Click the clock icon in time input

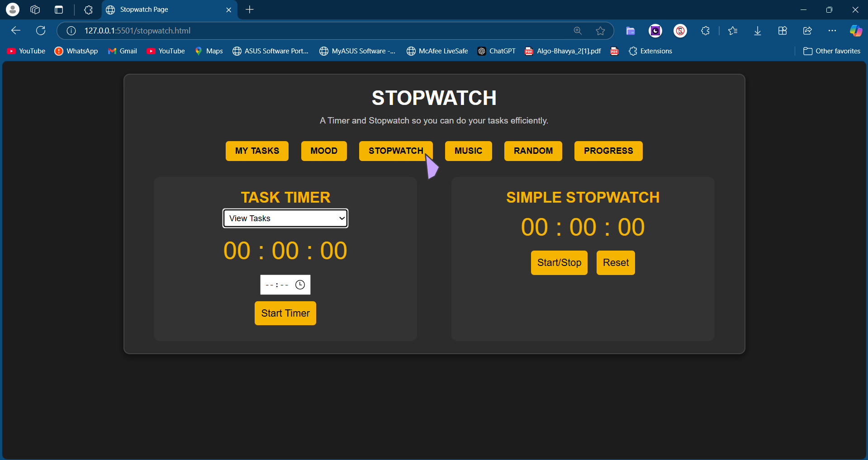pyautogui.click(x=300, y=285)
